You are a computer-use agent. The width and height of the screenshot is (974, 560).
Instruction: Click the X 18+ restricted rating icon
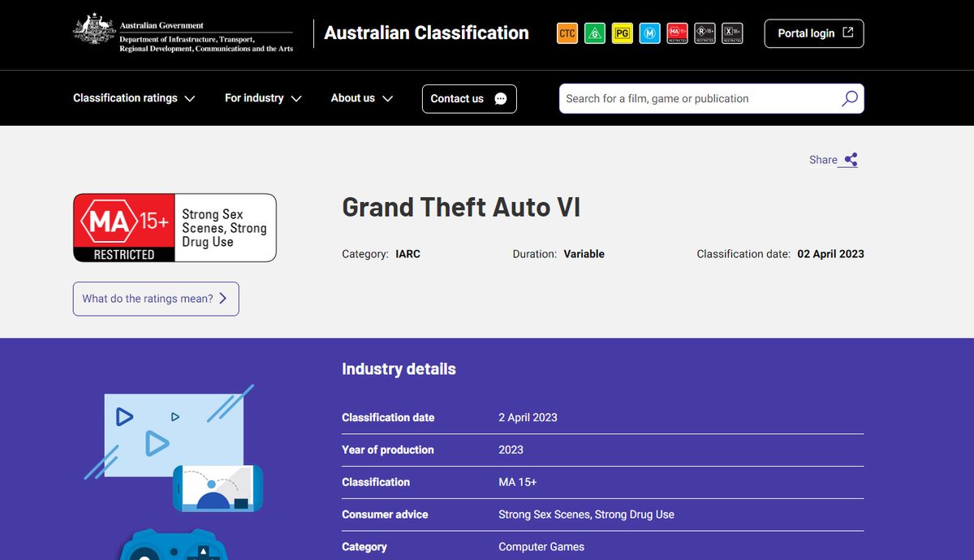(x=732, y=33)
